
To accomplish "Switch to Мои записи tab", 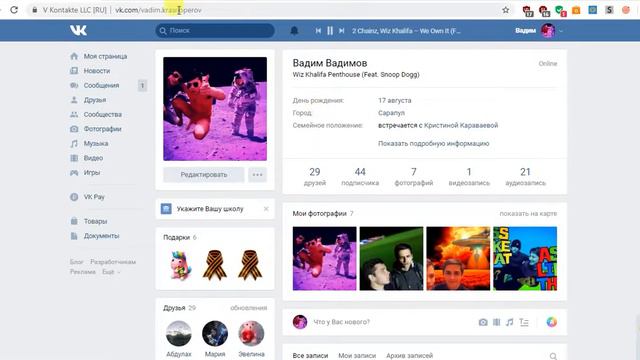I will [357, 356].
